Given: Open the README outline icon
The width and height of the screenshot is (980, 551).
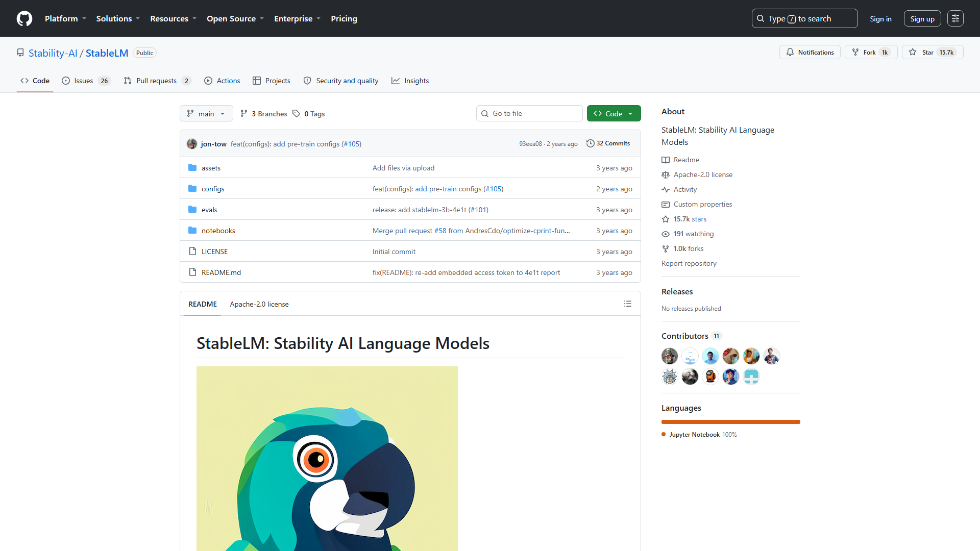Looking at the screenshot, I should coord(628,304).
